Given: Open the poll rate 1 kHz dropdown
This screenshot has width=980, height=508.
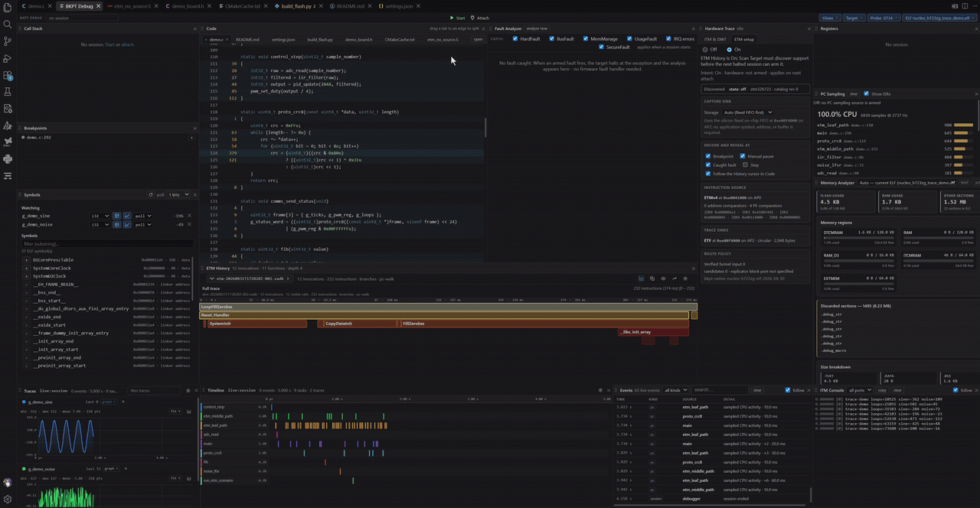Looking at the screenshot, I should point(178,194).
